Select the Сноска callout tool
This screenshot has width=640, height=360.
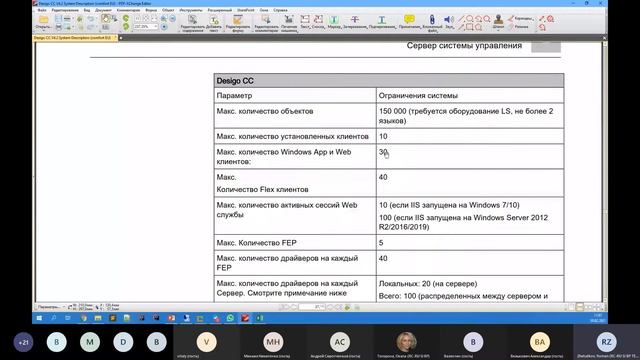click(318, 22)
